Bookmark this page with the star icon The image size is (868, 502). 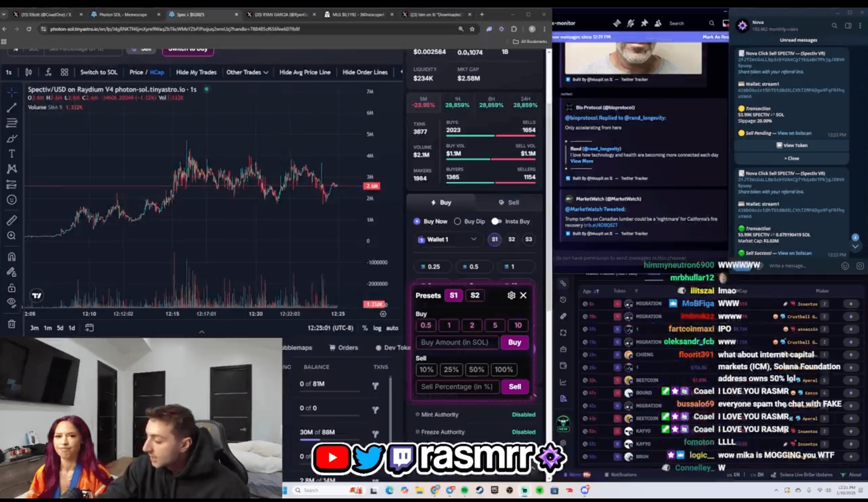pos(472,29)
